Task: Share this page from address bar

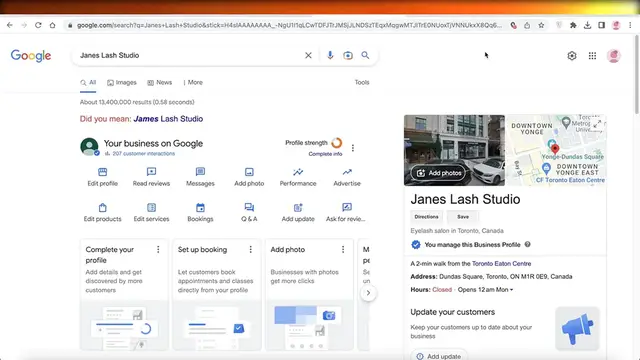Action: pos(527,25)
